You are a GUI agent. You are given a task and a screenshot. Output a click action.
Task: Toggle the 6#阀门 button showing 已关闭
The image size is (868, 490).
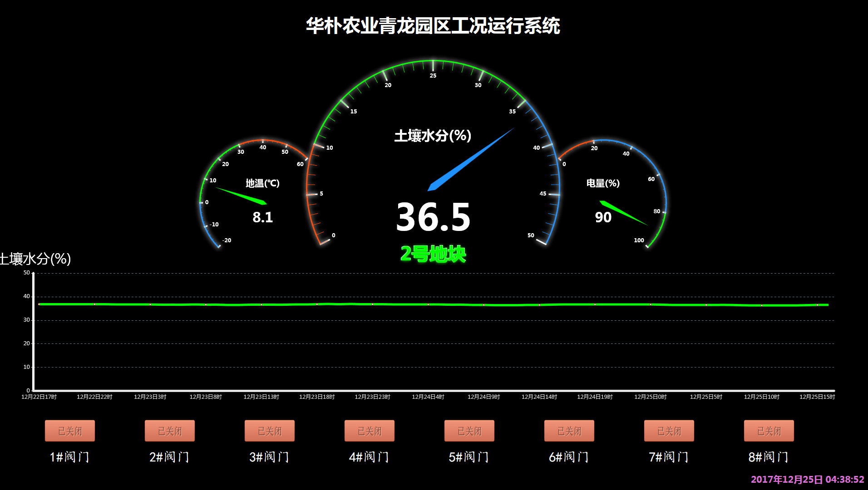pyautogui.click(x=569, y=431)
